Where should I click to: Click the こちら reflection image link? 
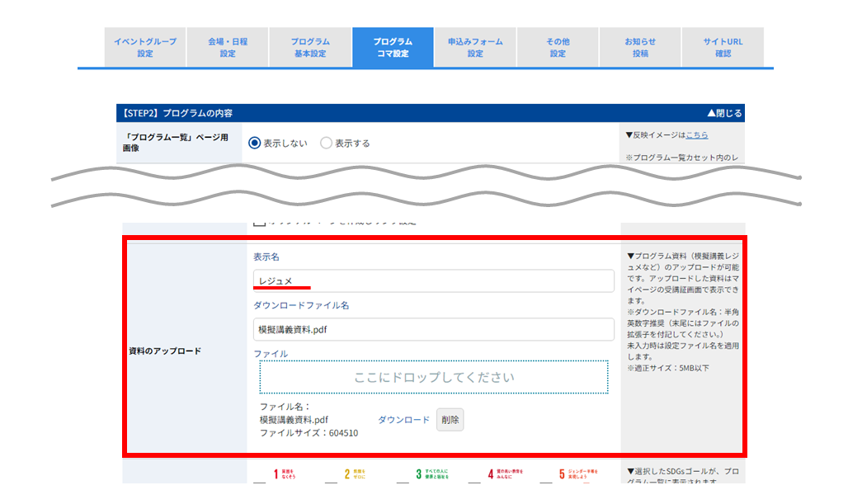coord(696,135)
